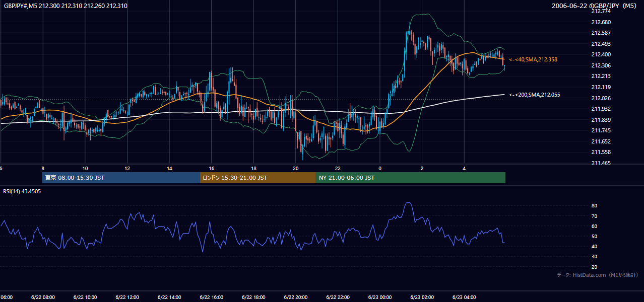Click price axis label 212.587
This screenshot has width=644, height=302.
pyautogui.click(x=600, y=33)
